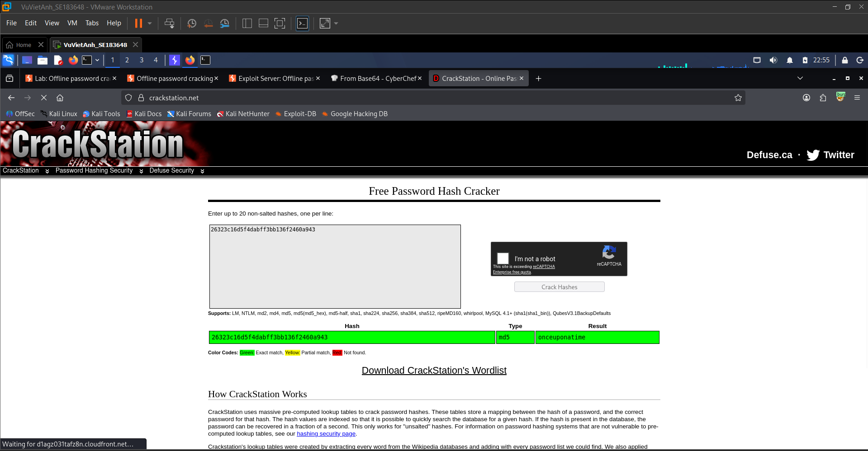Open the Firefox extensions puzzle icon
868x451 pixels.
point(823,98)
